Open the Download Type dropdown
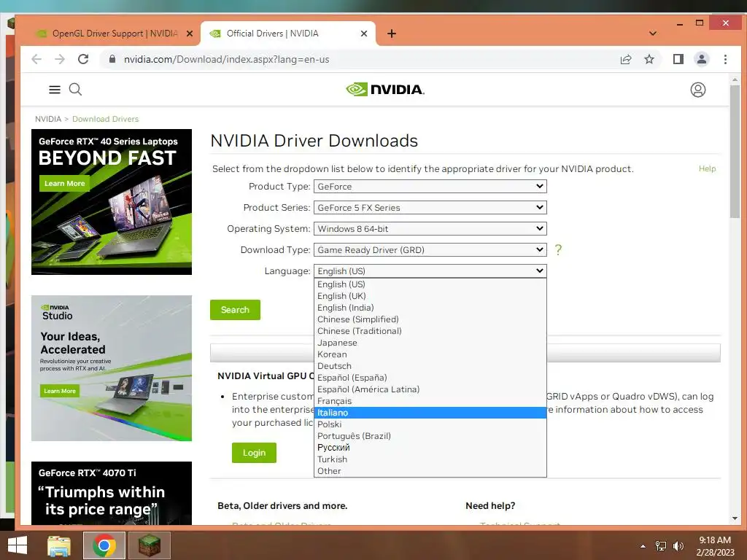This screenshot has width=747, height=560. coord(430,249)
